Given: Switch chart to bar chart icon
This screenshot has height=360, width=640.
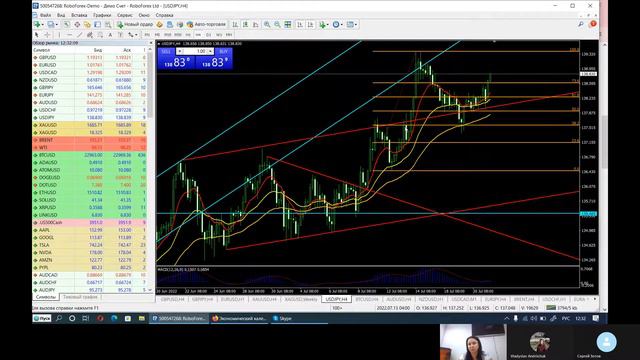Looking at the screenshot, I should tap(235, 24).
